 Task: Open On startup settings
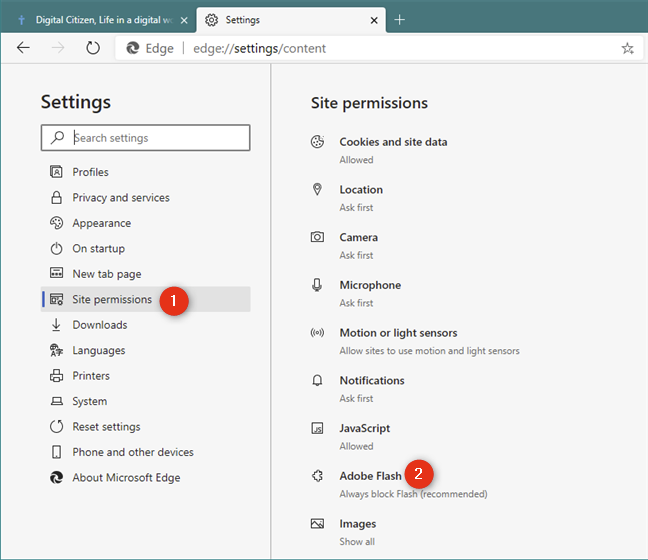click(99, 248)
